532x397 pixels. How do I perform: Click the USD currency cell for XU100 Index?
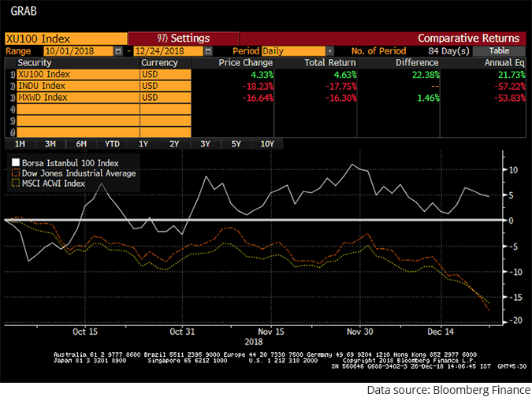pyautogui.click(x=166, y=74)
